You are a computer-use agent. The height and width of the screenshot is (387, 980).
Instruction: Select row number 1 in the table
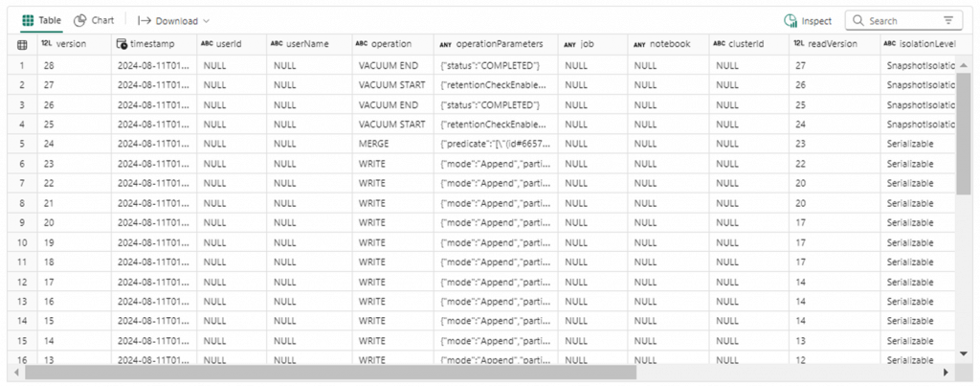pyautogui.click(x=22, y=65)
